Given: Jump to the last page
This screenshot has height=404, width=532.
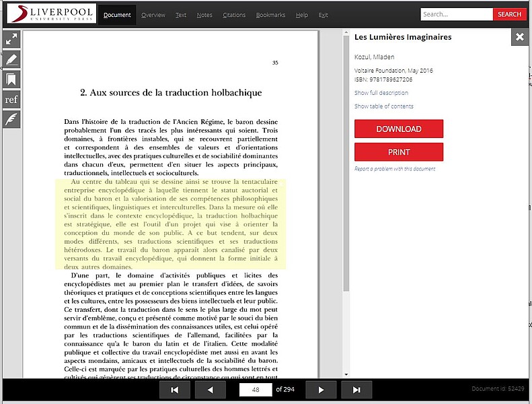Looking at the screenshot, I should point(356,390).
